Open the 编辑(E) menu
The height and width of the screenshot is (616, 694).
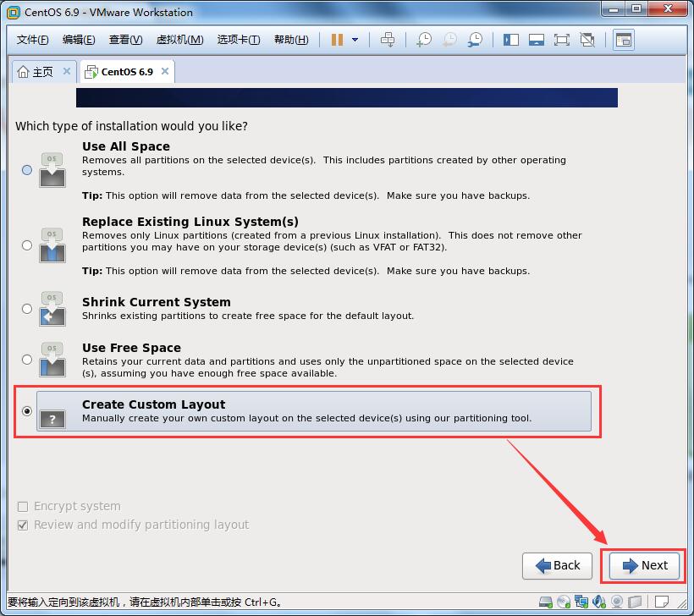(x=79, y=40)
